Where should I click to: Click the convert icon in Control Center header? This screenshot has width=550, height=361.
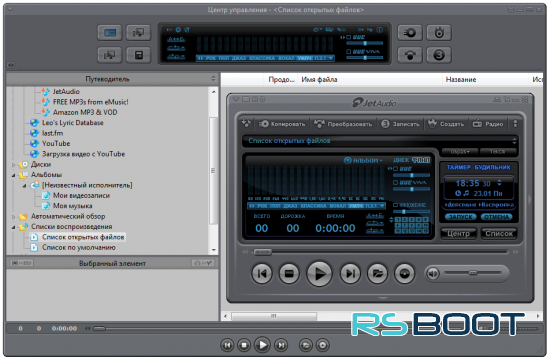coord(409,55)
